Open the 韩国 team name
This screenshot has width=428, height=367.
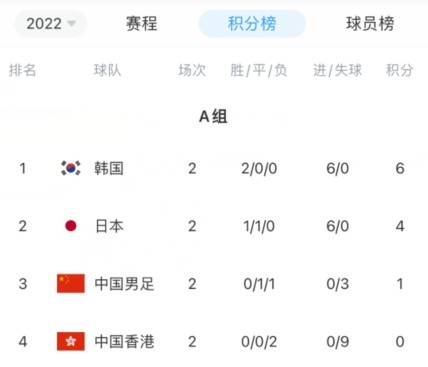[x=109, y=168]
